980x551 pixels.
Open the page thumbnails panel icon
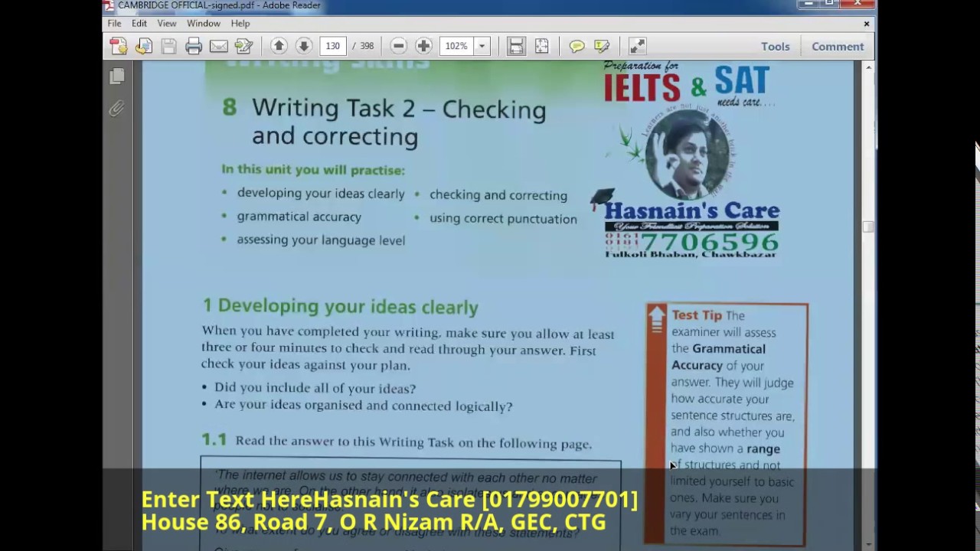pyautogui.click(x=117, y=76)
